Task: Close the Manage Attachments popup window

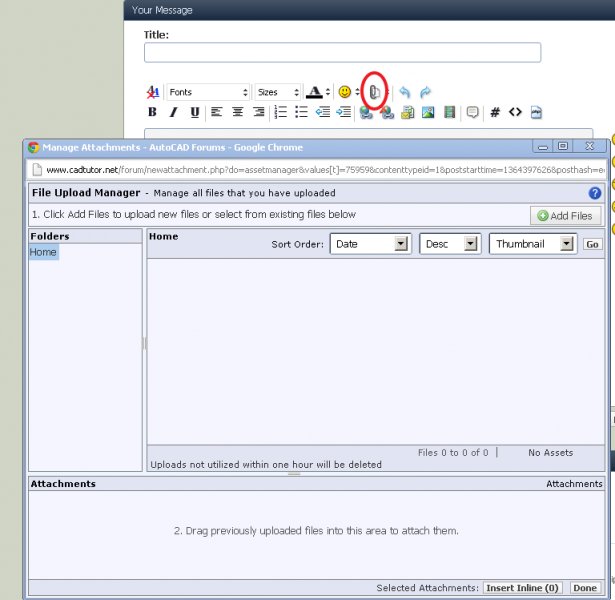Action: (590, 146)
